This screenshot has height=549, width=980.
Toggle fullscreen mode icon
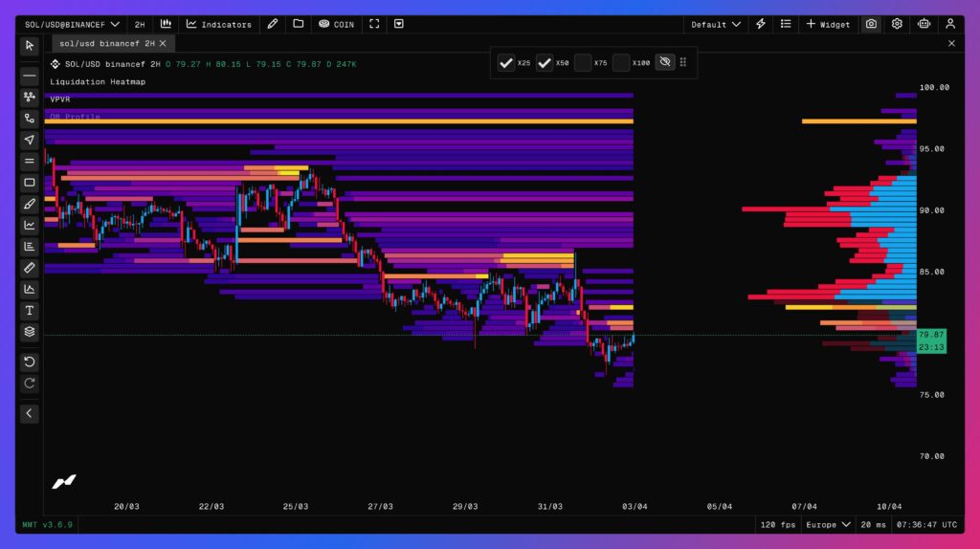tap(374, 24)
